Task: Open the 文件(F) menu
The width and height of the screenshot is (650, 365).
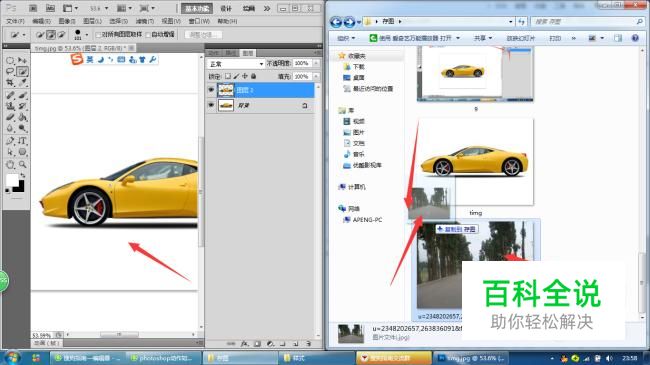Action: coord(15,21)
